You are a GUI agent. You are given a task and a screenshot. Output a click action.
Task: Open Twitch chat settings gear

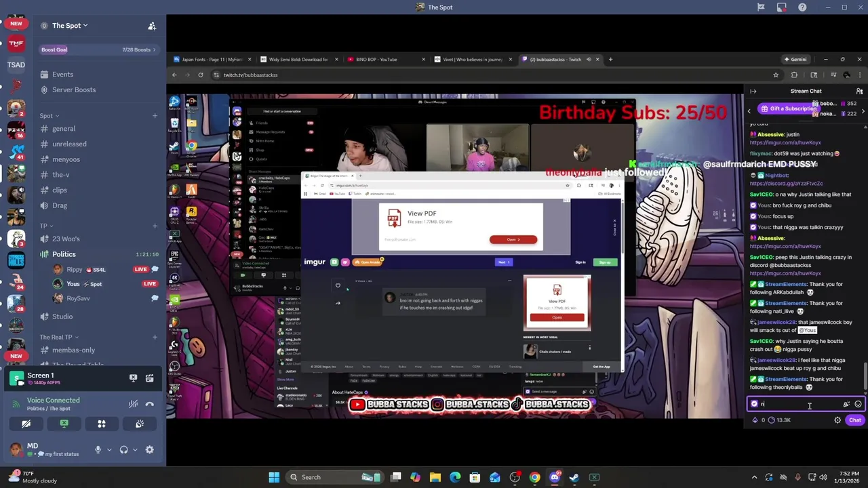837,420
